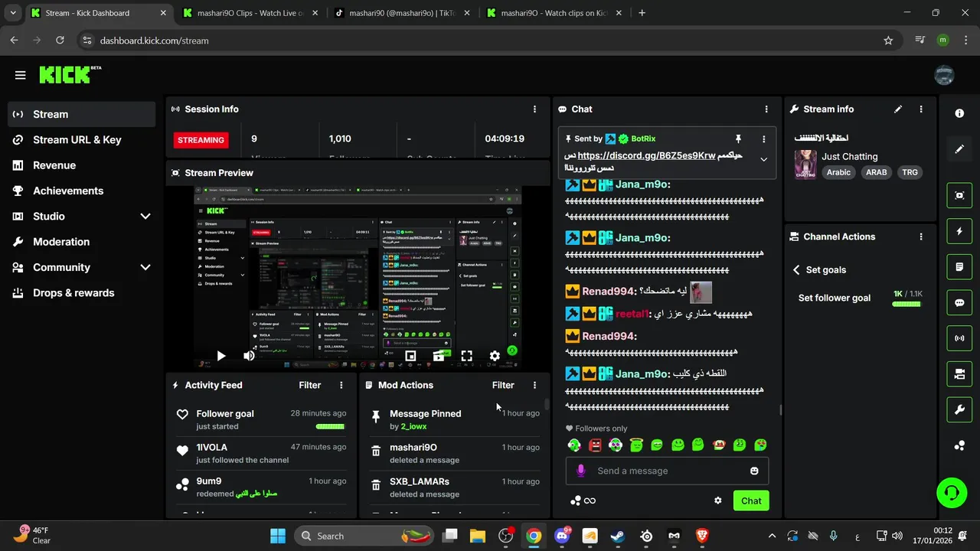
Task: Click the Arabic tag in Stream info
Action: 838,172
